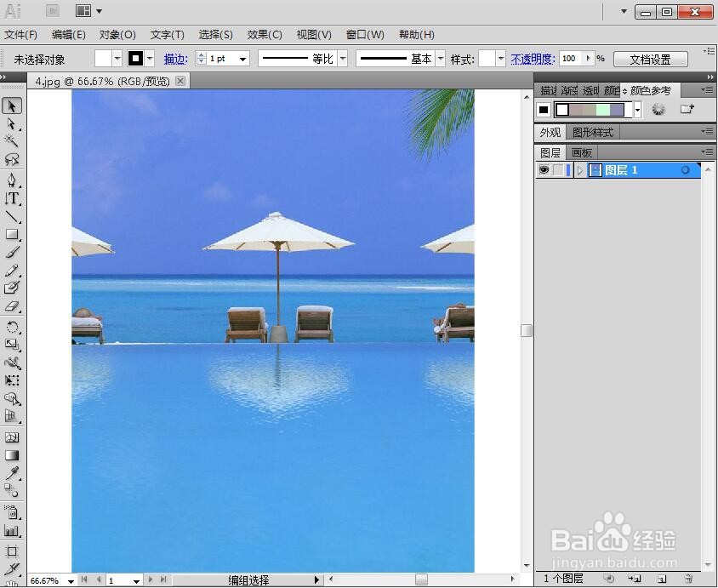This screenshot has height=588, width=718.
Task: Select the Paintbrush tool
Action: pyautogui.click(x=12, y=252)
